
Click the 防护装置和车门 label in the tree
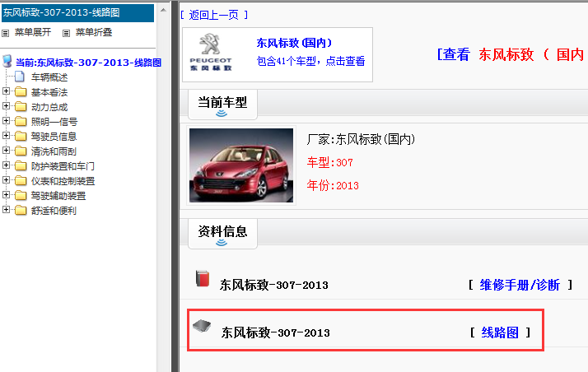[x=63, y=166]
